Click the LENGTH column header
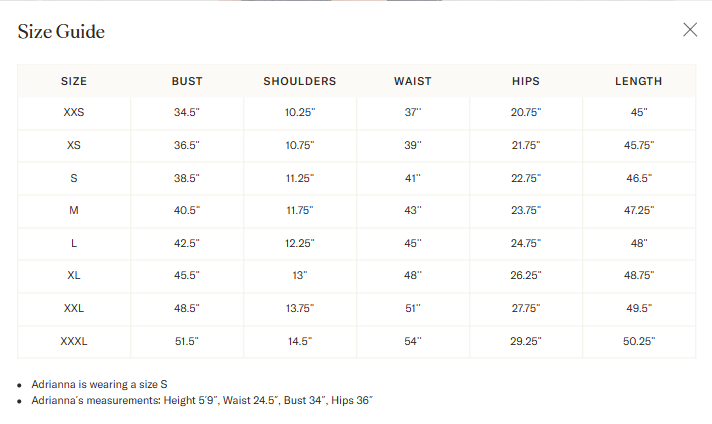This screenshot has width=712, height=424. coord(638,81)
